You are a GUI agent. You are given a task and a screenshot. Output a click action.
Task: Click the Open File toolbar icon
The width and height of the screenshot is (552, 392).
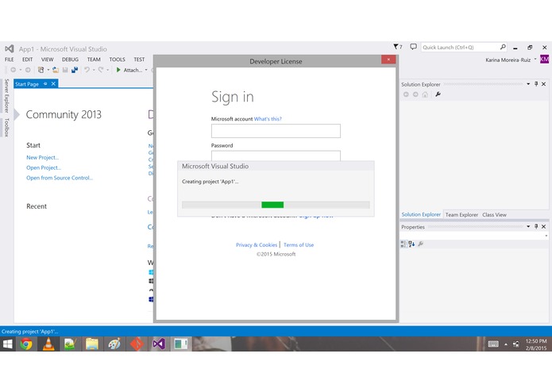point(56,70)
